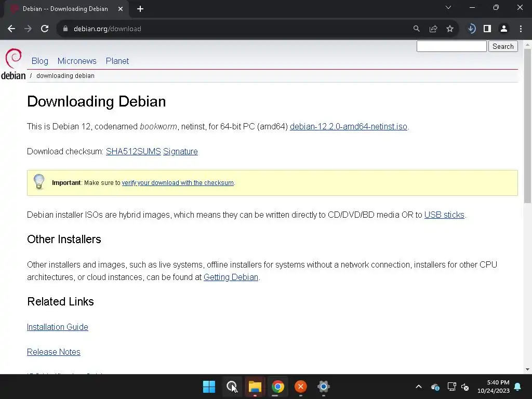Open the notification bell
Screen dimensions: 532x399
click(518, 387)
